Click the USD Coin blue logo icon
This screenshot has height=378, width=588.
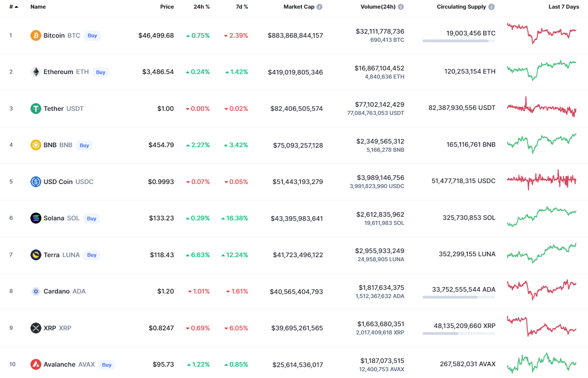tap(36, 182)
